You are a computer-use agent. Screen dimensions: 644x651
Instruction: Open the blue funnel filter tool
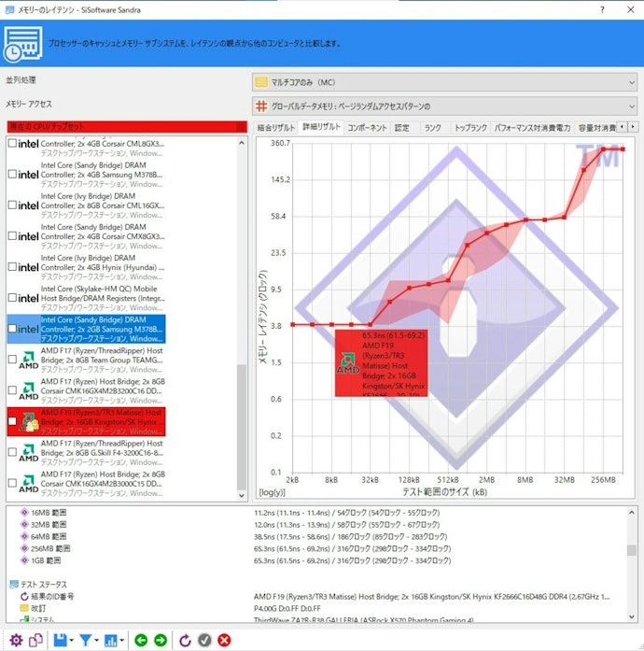tap(86, 640)
